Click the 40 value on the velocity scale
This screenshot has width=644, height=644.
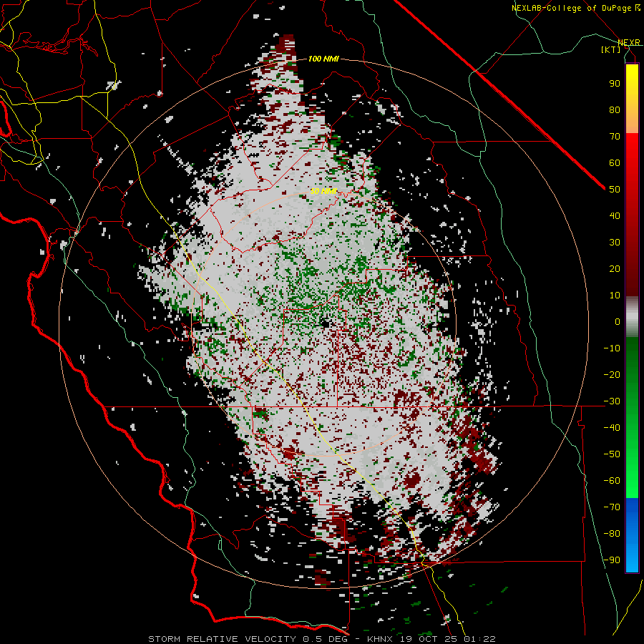click(615, 215)
